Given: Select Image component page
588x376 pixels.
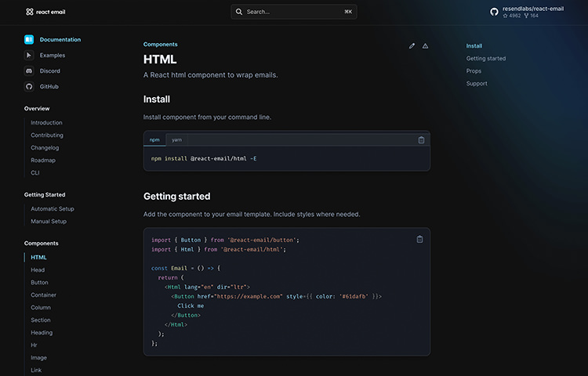Looking at the screenshot, I should [38, 358].
